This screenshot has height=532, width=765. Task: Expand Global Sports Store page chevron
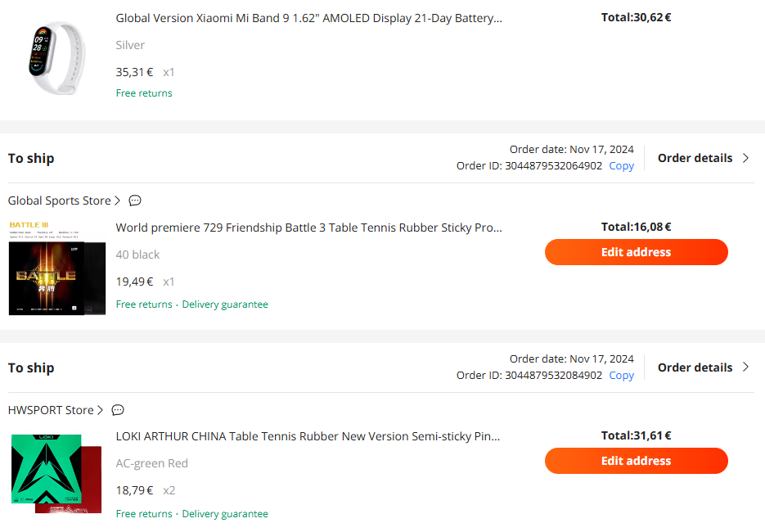117,201
